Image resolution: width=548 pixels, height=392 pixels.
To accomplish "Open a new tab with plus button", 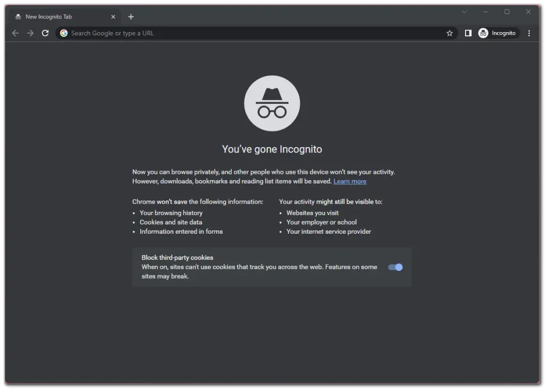I will (x=131, y=17).
